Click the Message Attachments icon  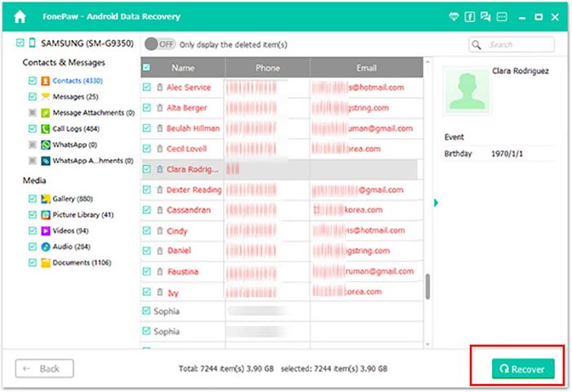coord(45,113)
